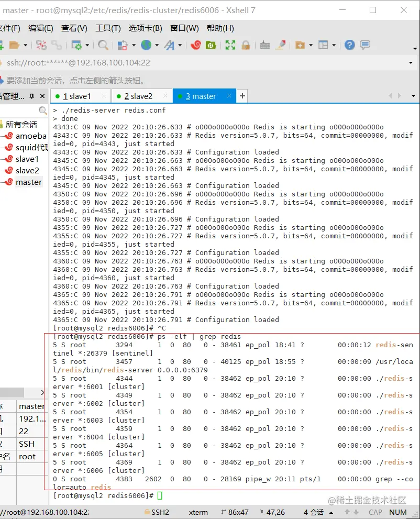Open help with blue question mark icon

coord(349,45)
